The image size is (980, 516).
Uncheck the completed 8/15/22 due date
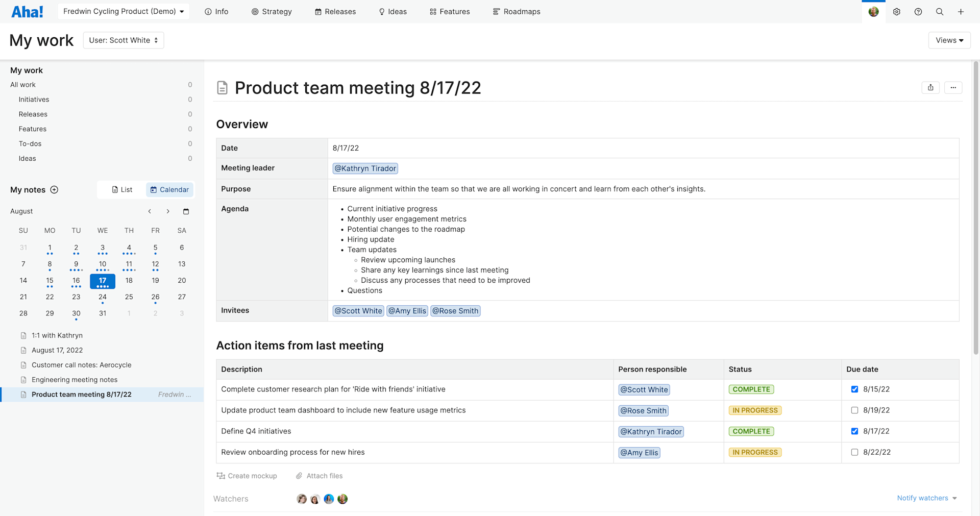pos(855,389)
